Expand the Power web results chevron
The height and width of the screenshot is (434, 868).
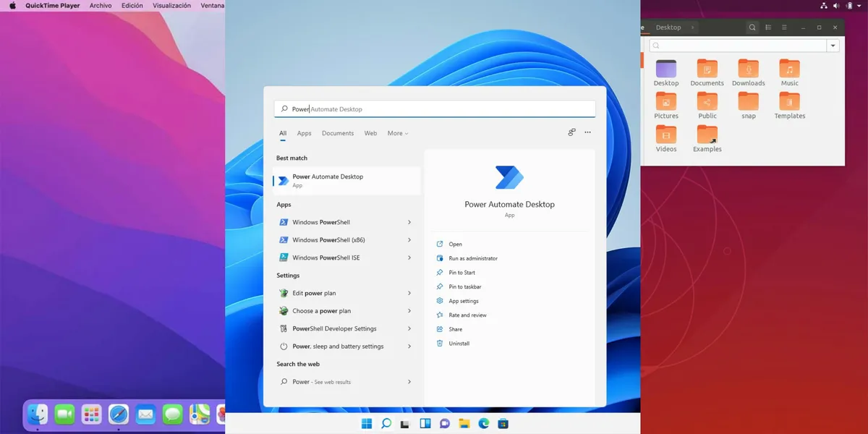(x=409, y=382)
